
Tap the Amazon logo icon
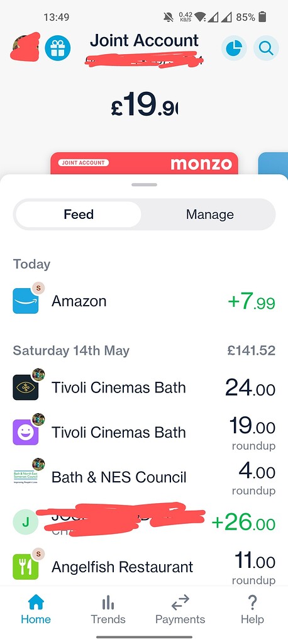click(26, 301)
